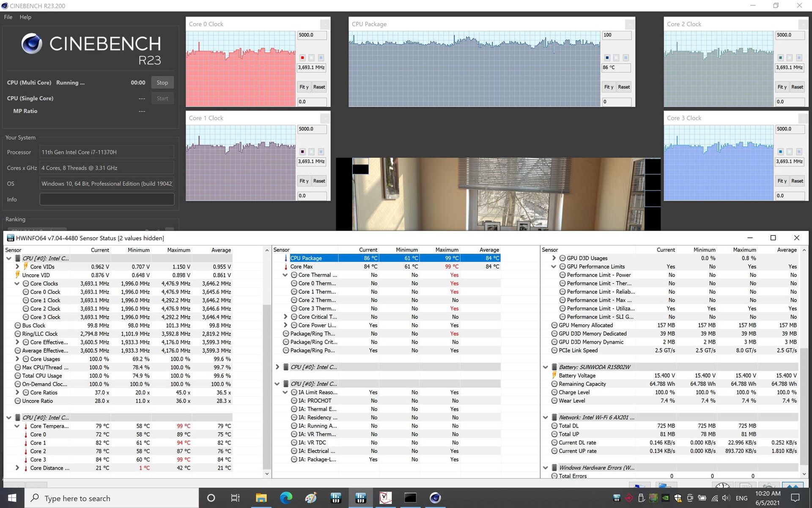
Task: Click the active HWiNFO taskbar icon
Action: click(361, 498)
